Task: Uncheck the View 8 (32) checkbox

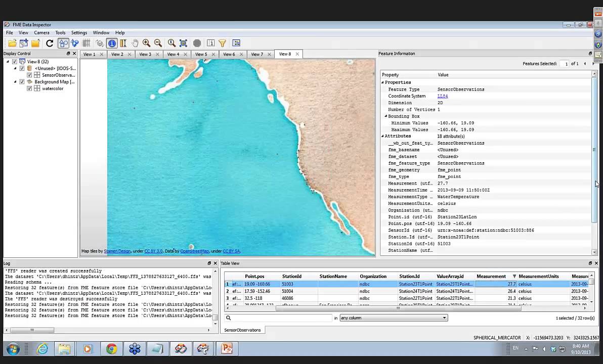Action: [x=15, y=62]
